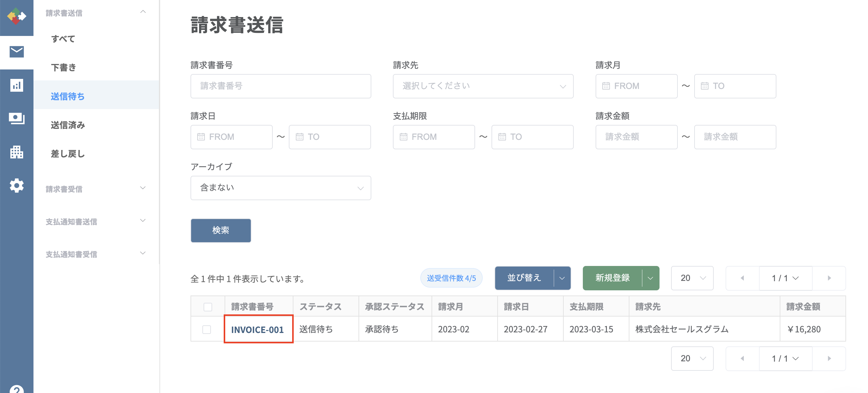Screen dimensions: 868x393
Task: Open the INVOICE-001 invoice link
Action: tap(257, 330)
